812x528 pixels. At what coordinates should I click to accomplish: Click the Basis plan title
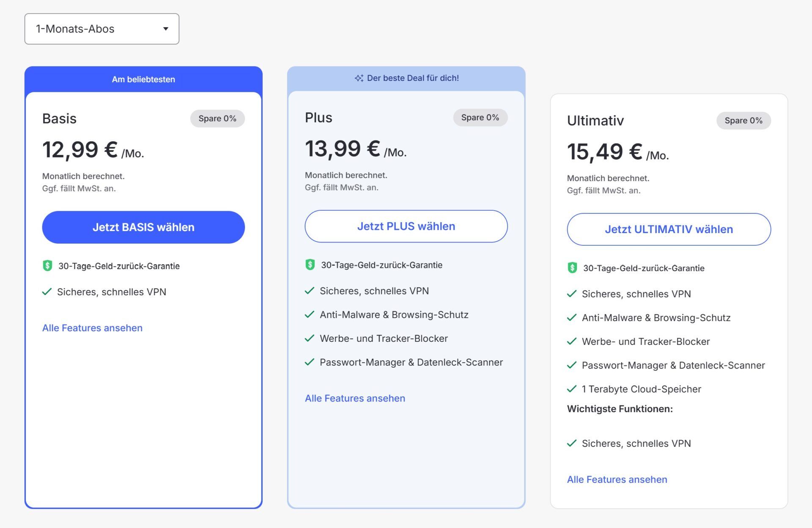pyautogui.click(x=59, y=118)
